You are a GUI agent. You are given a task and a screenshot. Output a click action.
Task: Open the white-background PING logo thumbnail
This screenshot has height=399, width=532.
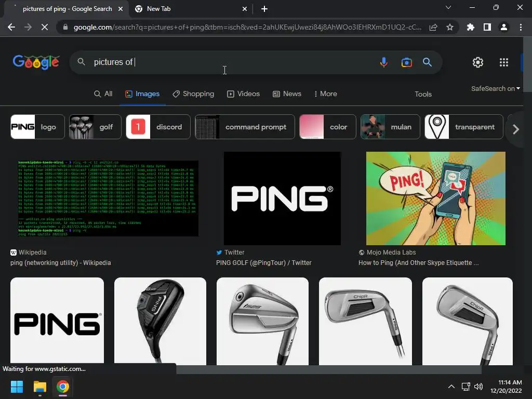57,321
